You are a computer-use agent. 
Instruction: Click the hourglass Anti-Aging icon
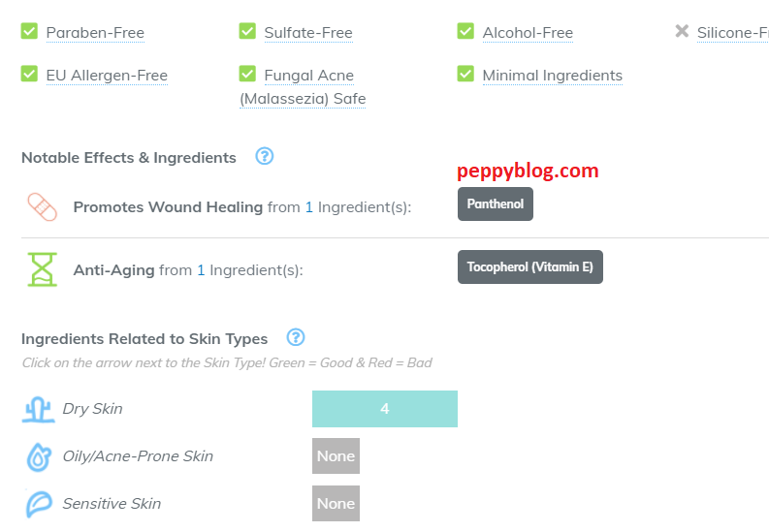point(42,269)
